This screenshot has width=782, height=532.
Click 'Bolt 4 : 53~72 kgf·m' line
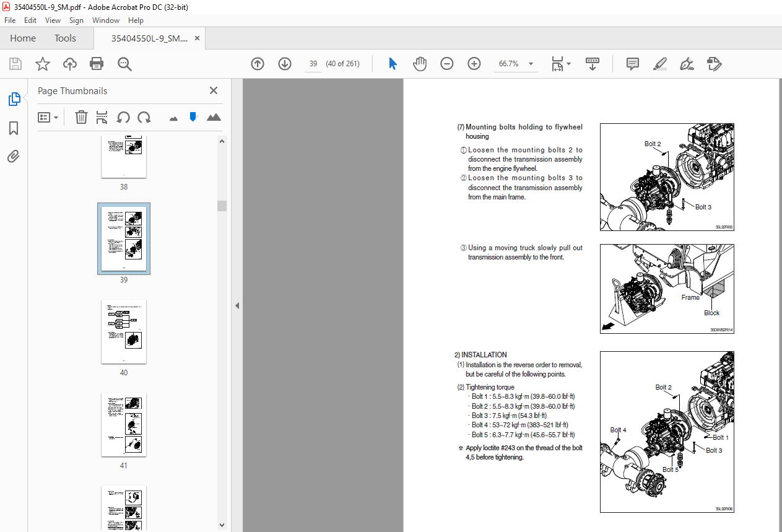pyautogui.click(x=519, y=425)
